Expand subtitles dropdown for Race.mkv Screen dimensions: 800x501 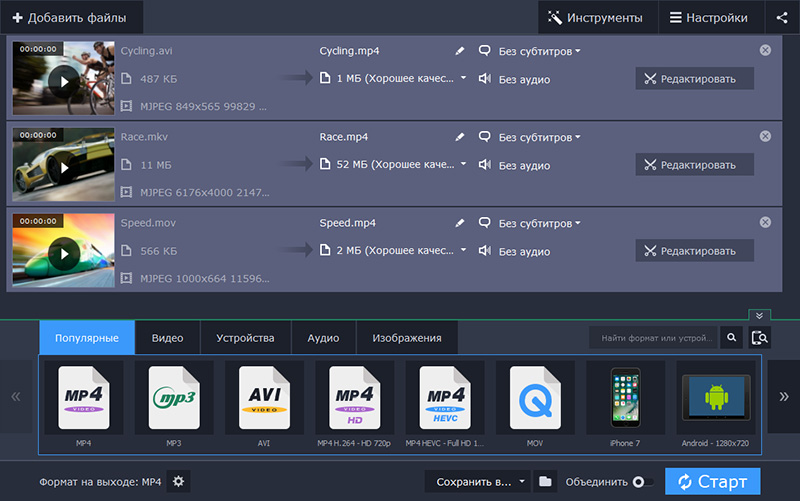[x=540, y=137]
